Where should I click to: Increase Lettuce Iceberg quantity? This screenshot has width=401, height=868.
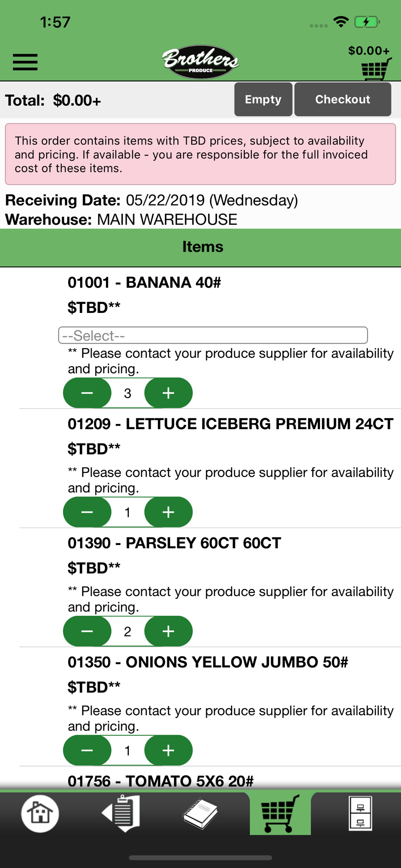[x=168, y=512]
